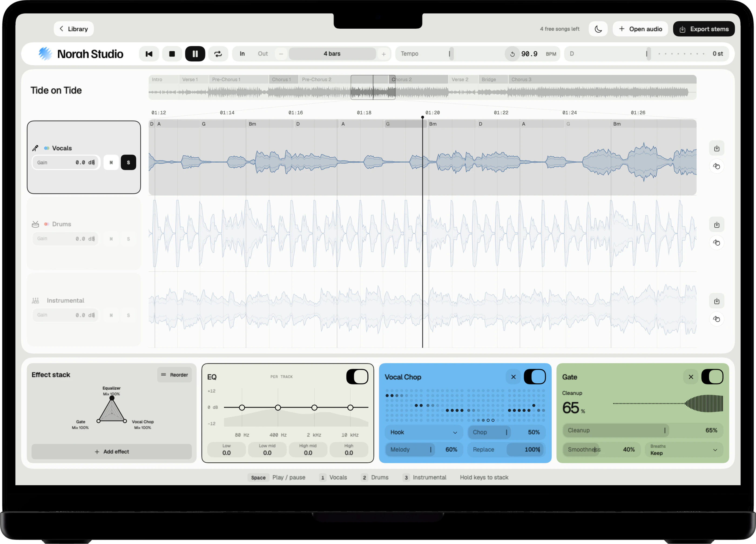Remove the Gate effect
The height and width of the screenshot is (544, 756).
[x=691, y=377]
